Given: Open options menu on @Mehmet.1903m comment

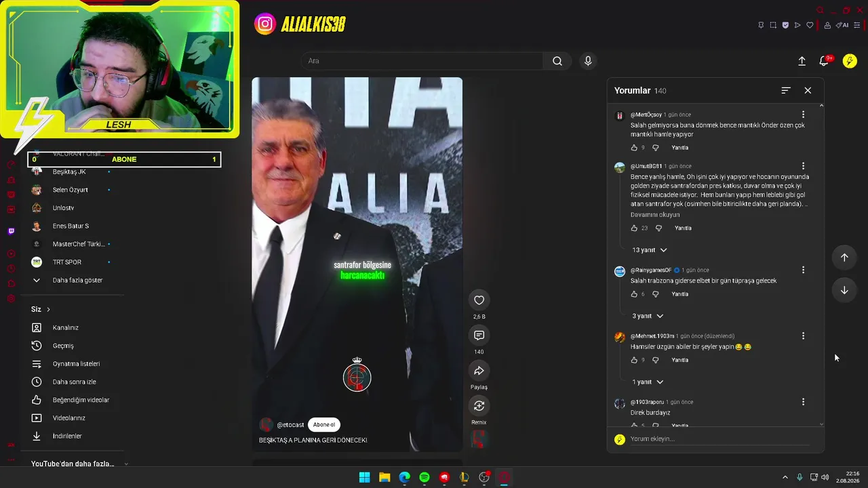Looking at the screenshot, I should pyautogui.click(x=803, y=335).
